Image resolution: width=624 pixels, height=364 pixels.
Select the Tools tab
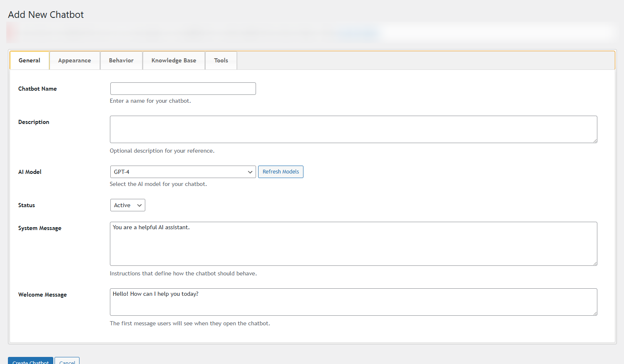click(x=221, y=60)
